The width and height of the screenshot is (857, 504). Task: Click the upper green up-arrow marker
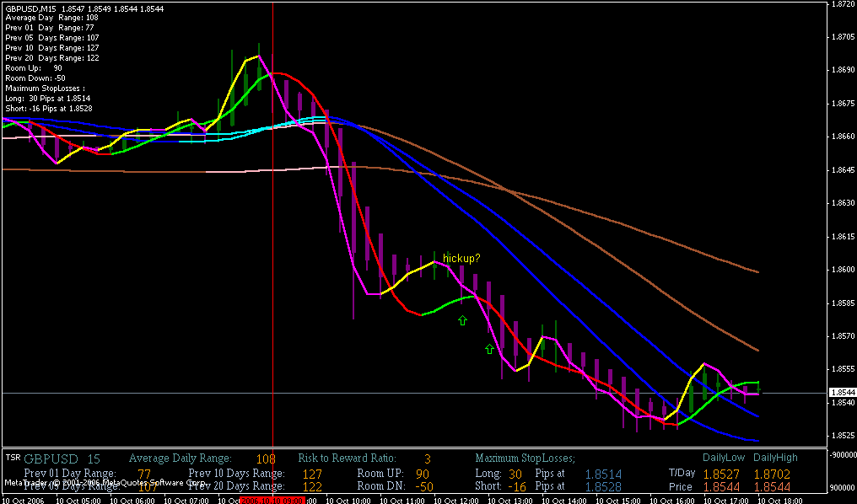(462, 320)
